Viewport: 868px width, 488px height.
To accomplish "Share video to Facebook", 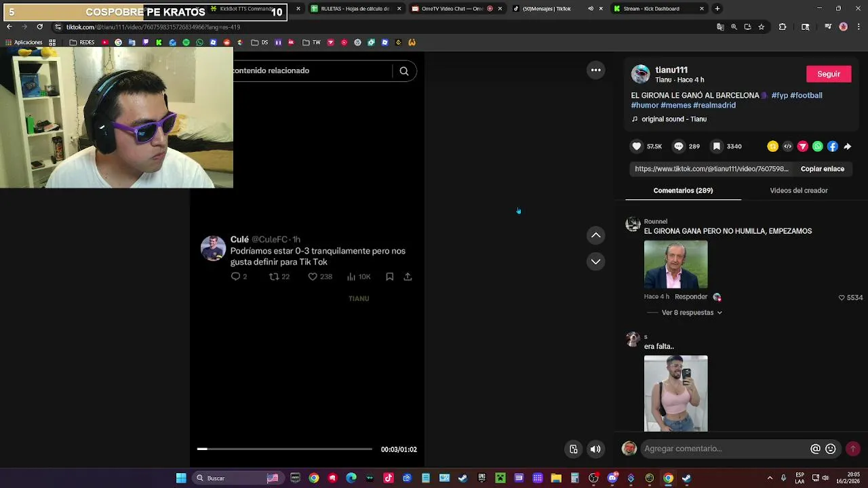I will 833,146.
